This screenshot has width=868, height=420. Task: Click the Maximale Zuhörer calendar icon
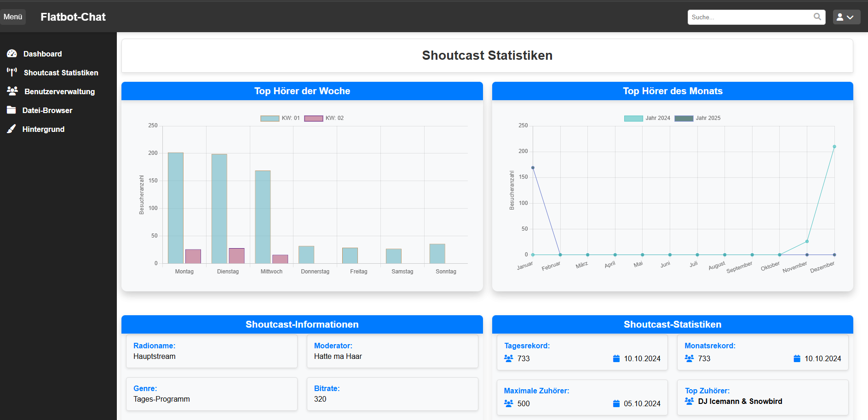pyautogui.click(x=616, y=403)
